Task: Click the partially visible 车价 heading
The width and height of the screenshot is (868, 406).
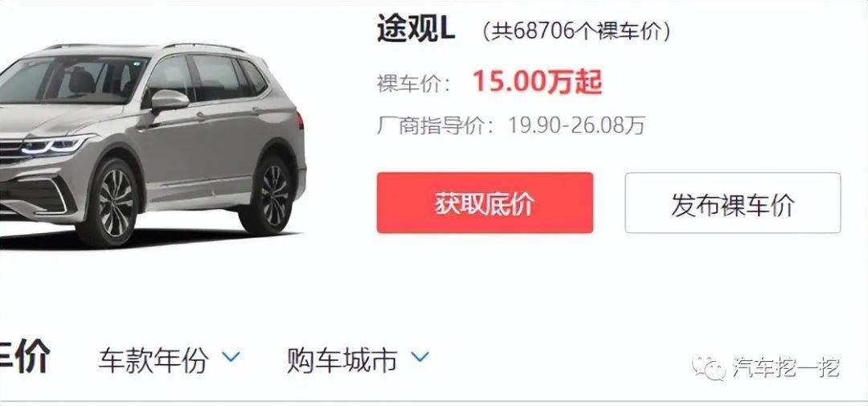Action: (25, 357)
